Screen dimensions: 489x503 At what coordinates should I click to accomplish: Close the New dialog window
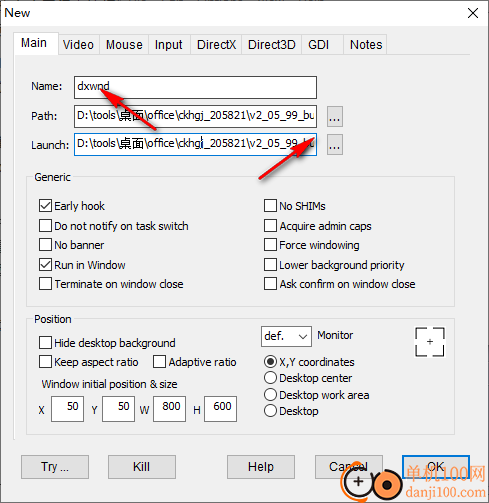[473, 13]
